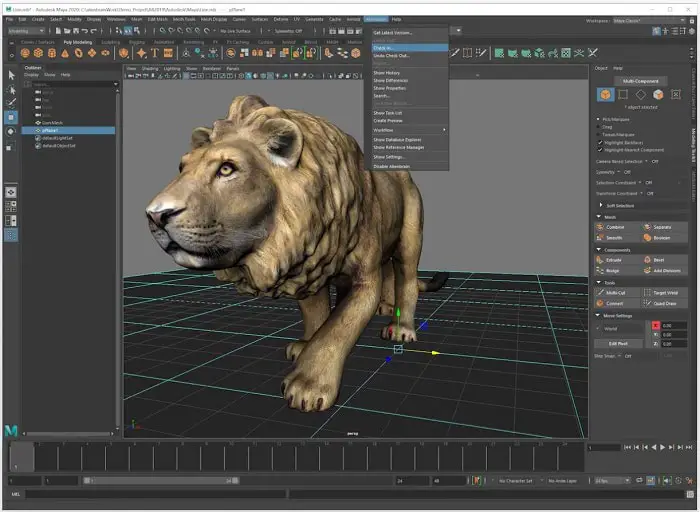This screenshot has height=512, width=700.
Task: Open the Modeling menu set dropdown
Action: (x=26, y=31)
